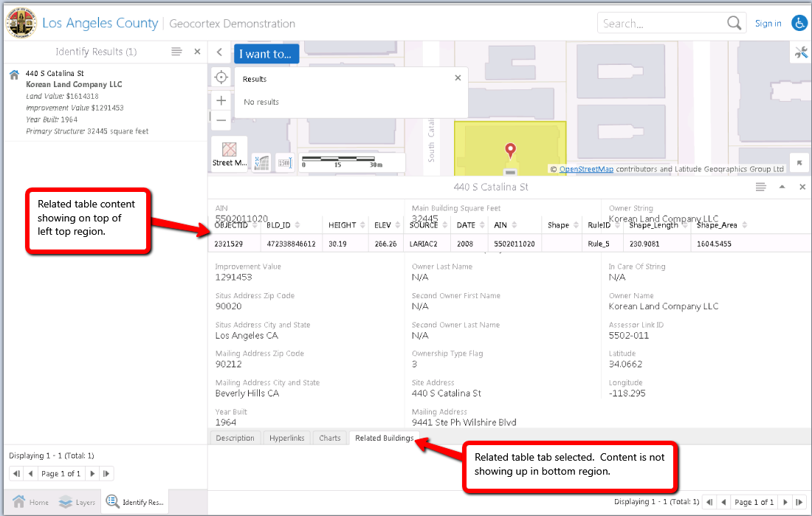This screenshot has height=516, width=812.
Task: Click the table cell LARIAC2
Action: click(x=423, y=244)
